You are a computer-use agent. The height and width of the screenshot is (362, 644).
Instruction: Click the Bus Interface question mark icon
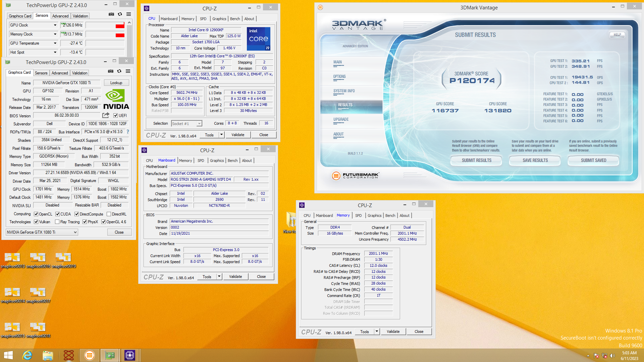(128, 132)
